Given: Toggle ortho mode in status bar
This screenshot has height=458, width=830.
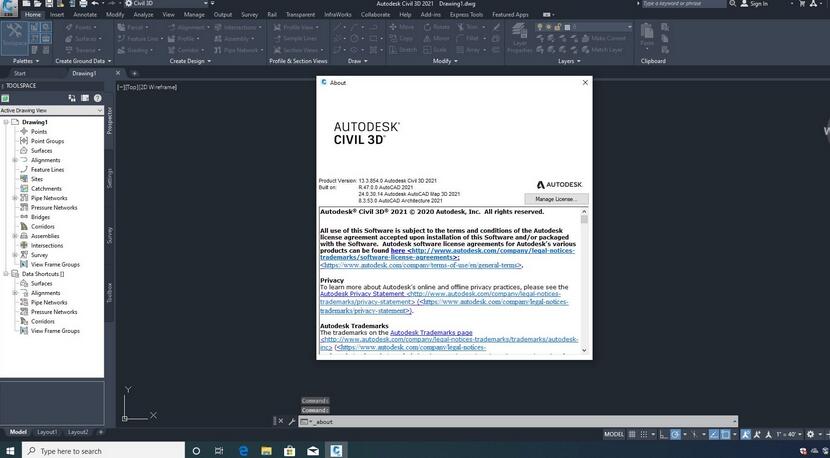Looking at the screenshot, I should 664,434.
